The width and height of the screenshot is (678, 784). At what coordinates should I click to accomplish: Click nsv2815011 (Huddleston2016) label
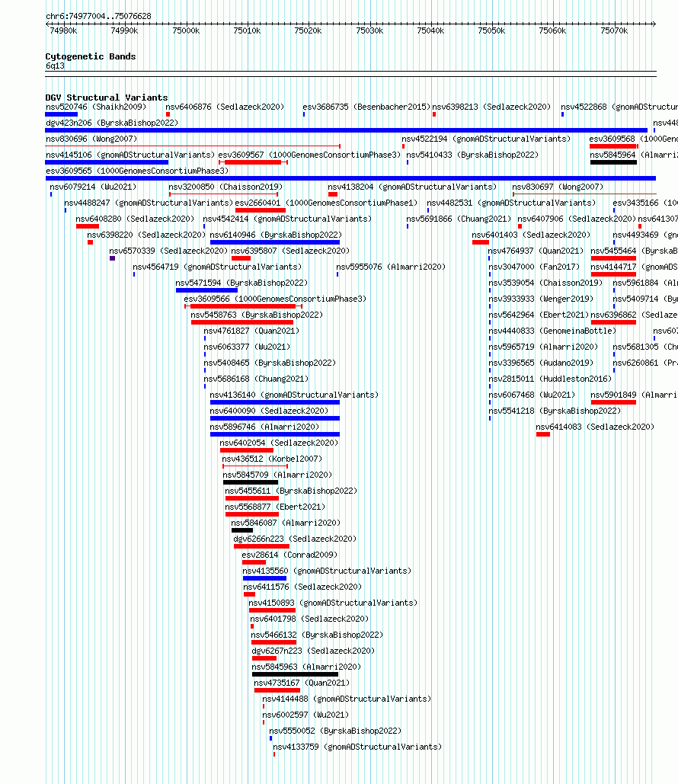click(550, 379)
